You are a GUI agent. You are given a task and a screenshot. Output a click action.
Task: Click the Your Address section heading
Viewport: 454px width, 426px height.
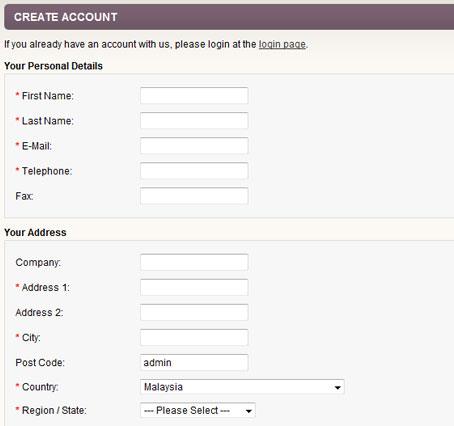(x=35, y=232)
